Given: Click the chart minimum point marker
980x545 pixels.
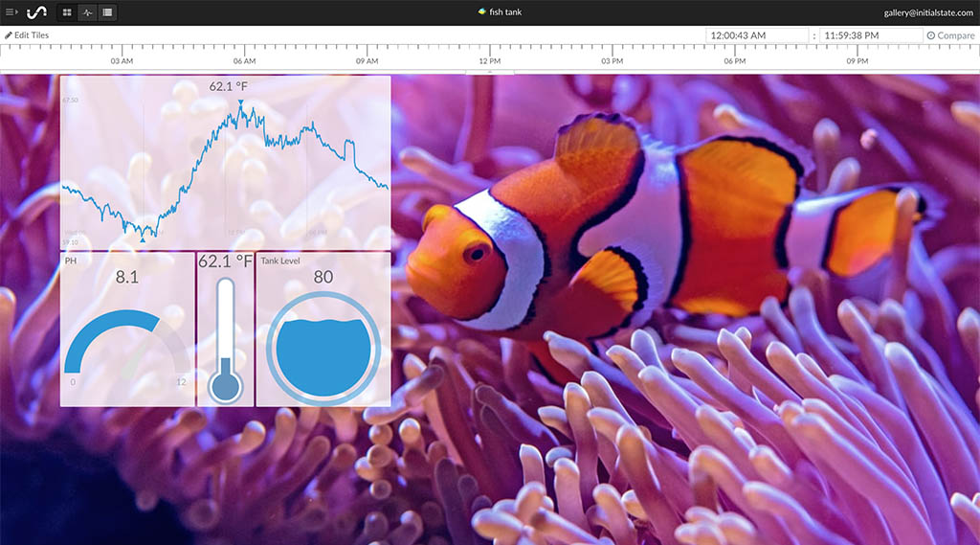Looking at the screenshot, I should pos(143,239).
